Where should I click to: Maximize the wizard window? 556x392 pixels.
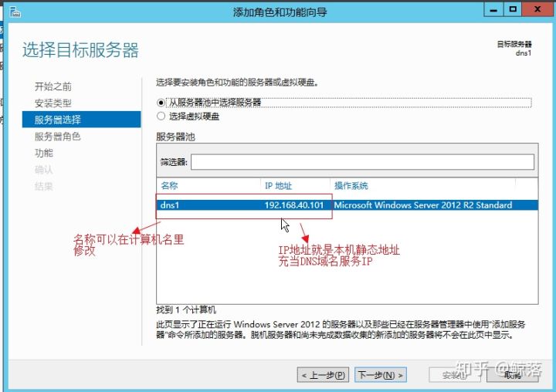click(x=513, y=9)
